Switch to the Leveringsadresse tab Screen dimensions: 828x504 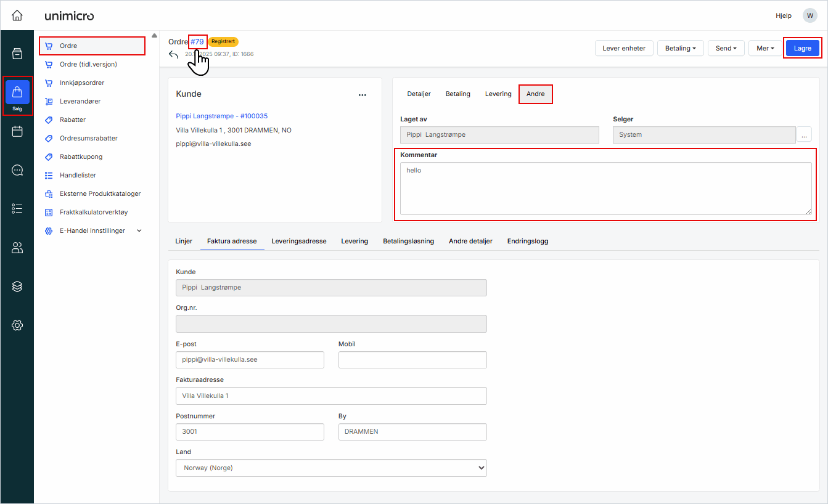298,241
